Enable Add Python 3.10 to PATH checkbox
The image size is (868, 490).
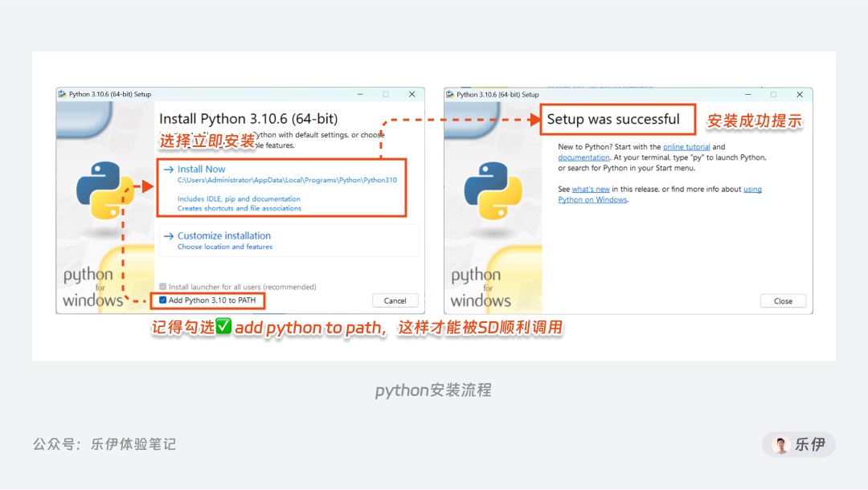click(162, 300)
